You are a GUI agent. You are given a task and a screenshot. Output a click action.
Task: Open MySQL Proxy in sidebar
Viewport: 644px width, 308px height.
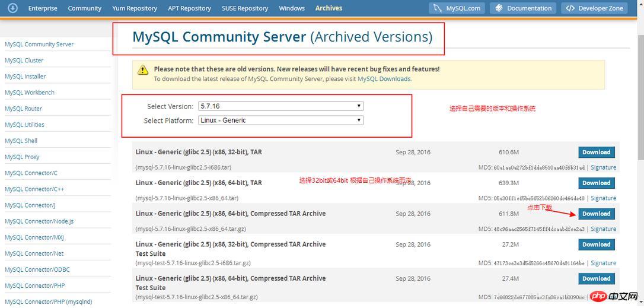[x=22, y=157]
